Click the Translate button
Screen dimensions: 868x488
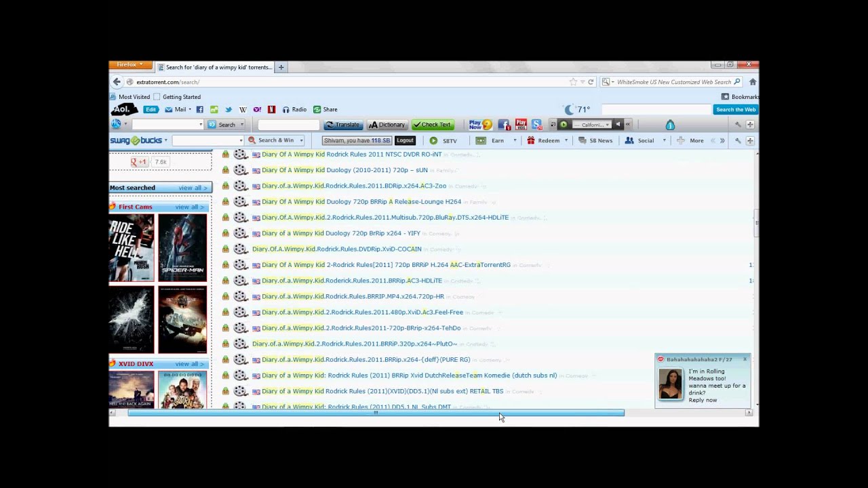342,125
